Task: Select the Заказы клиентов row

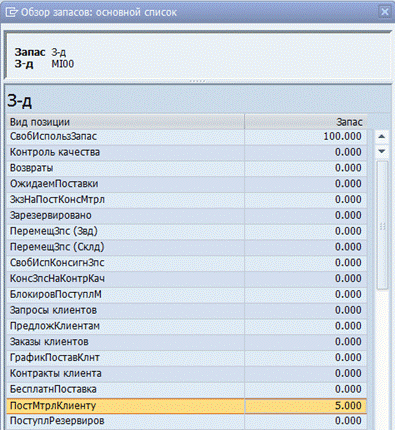Action: [187, 342]
